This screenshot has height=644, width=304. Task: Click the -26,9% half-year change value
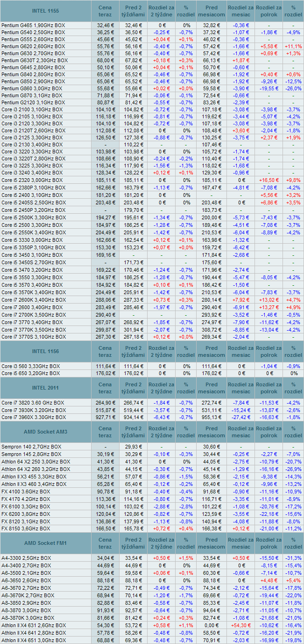coord(293,469)
